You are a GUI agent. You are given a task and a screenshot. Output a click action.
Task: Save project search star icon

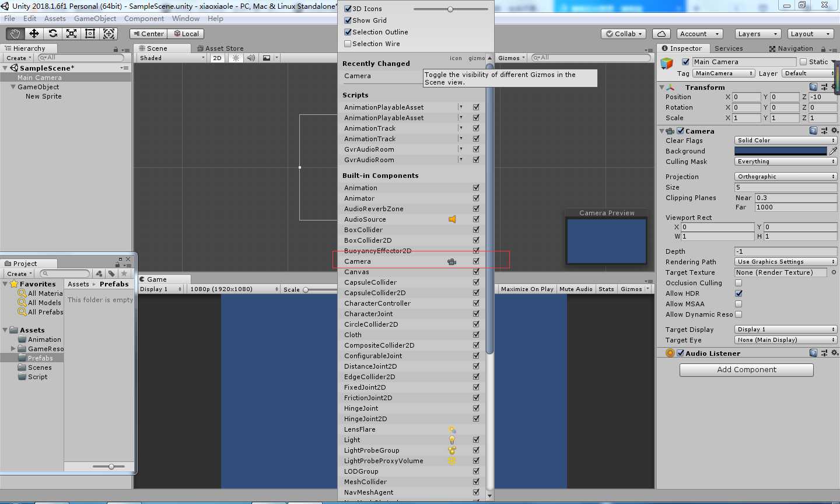[x=124, y=273]
